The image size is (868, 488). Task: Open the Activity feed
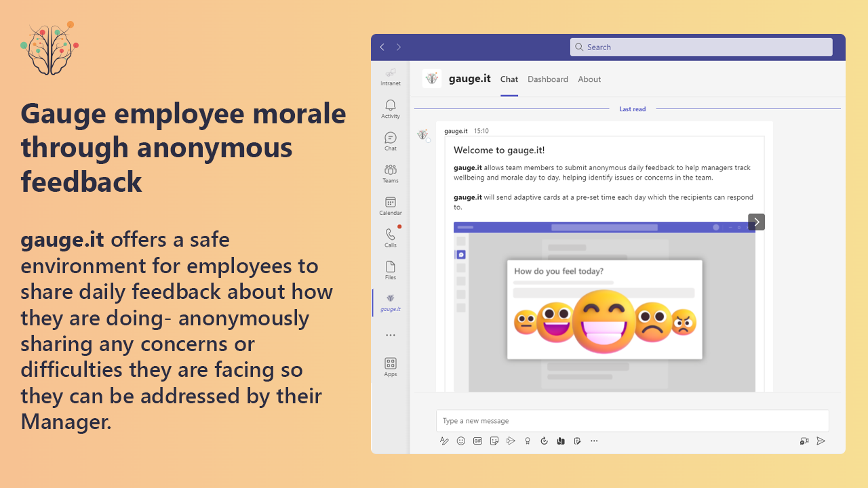click(391, 109)
